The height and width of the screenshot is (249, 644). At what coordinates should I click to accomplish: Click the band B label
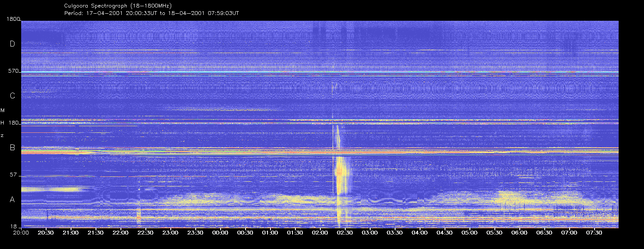(x=12, y=147)
